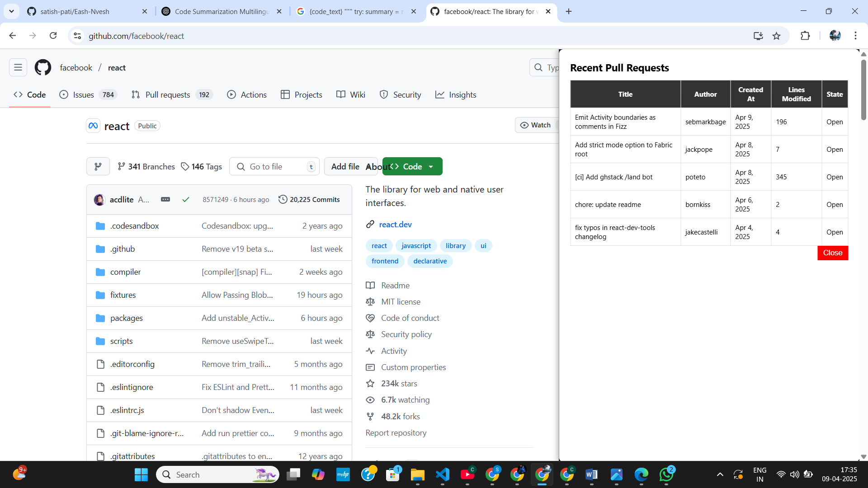Open the tab search dropdown arrow
This screenshot has height=488, width=868.
point(11,11)
